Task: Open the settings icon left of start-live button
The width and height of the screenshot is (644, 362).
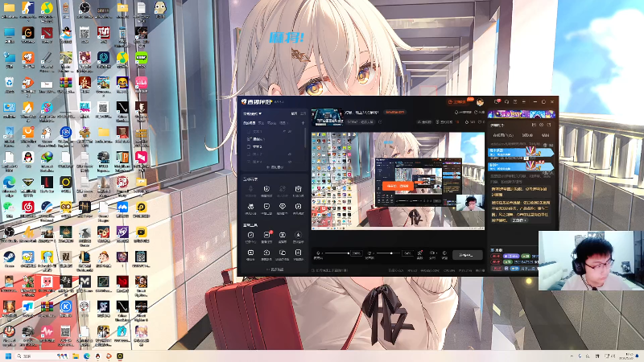Action: pyautogui.click(x=444, y=253)
